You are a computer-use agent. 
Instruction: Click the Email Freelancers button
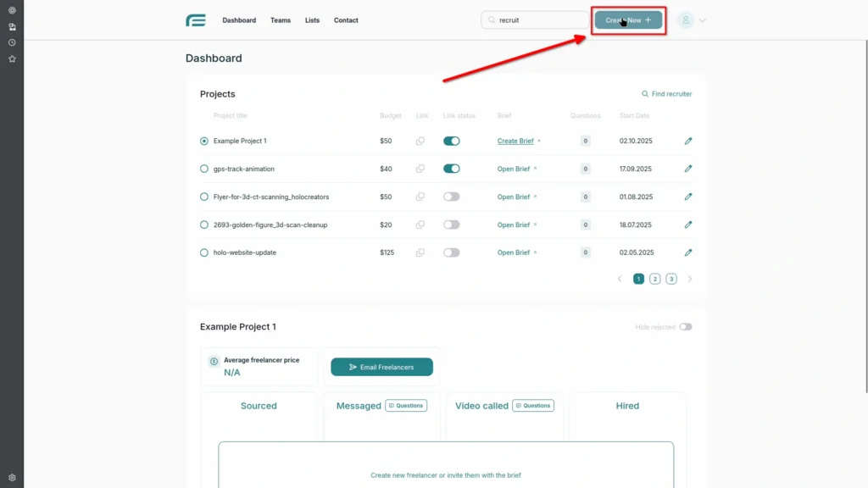381,366
